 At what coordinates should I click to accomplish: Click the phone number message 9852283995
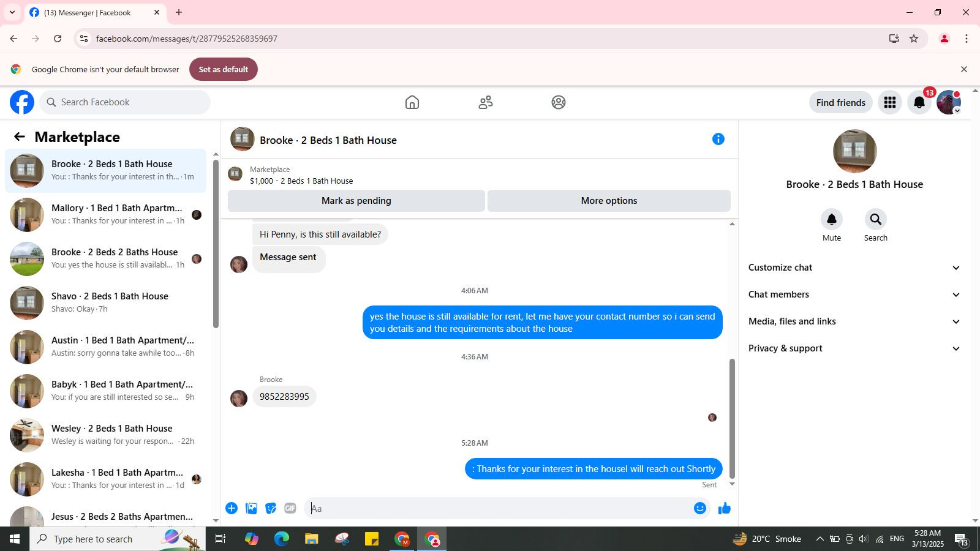[284, 397]
